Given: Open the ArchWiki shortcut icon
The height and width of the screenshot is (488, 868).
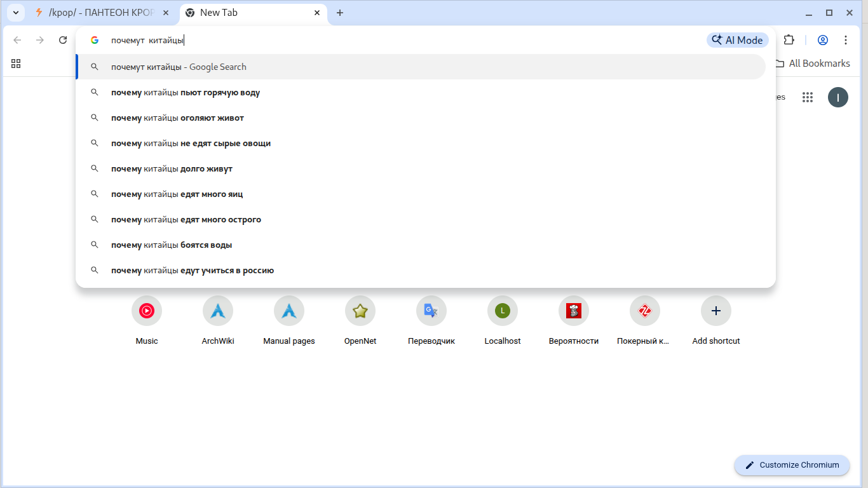Looking at the screenshot, I should pyautogui.click(x=218, y=311).
